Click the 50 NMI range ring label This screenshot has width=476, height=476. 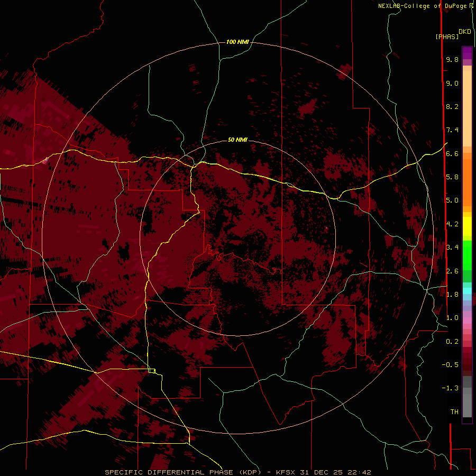[x=237, y=140]
